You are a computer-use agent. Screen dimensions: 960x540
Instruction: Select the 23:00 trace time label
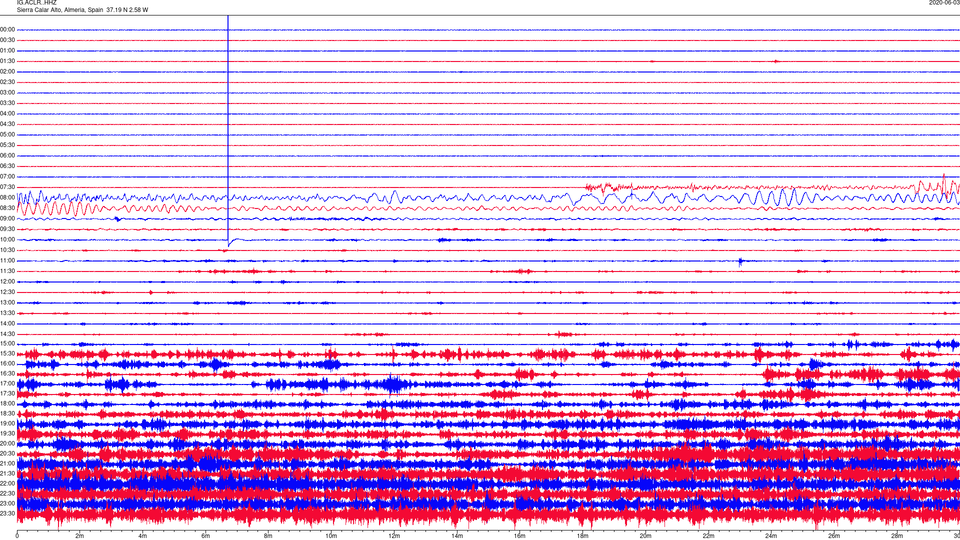(7, 503)
